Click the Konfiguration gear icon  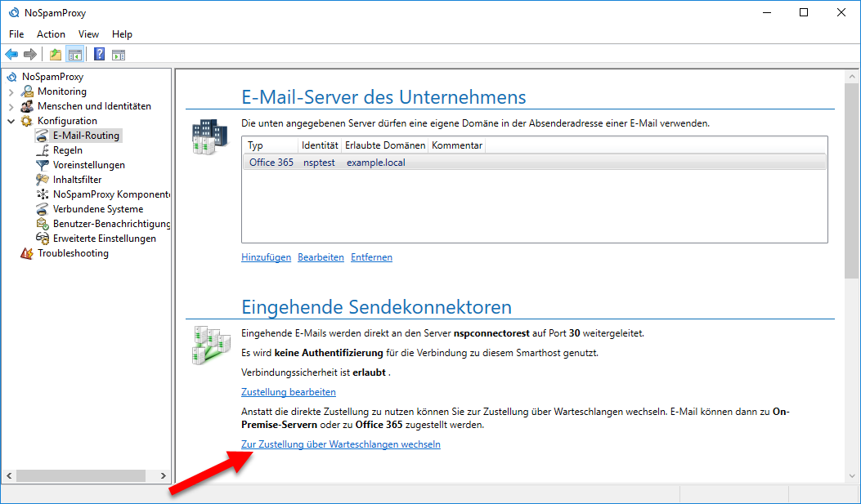[27, 121]
